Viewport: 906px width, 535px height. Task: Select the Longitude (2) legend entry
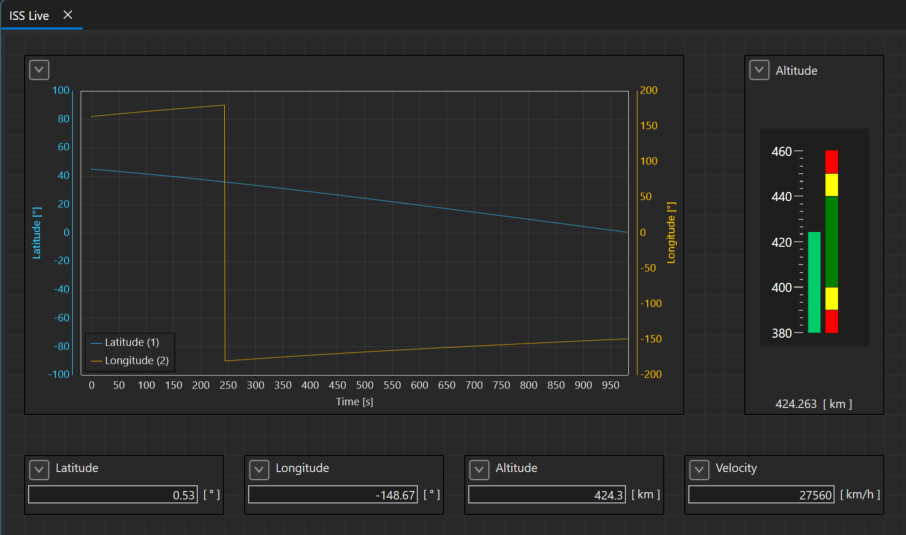click(130, 361)
